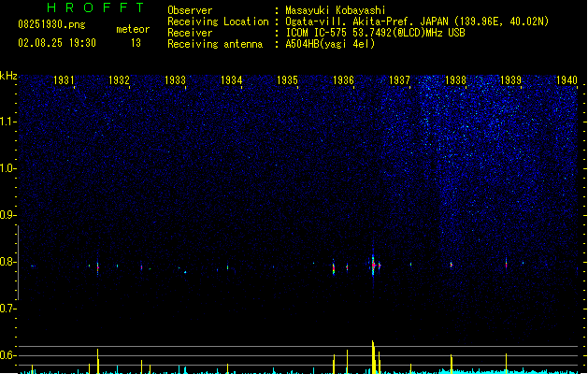Select the filename 08251930.png
Screen dimensions: 588x374
(51, 25)
